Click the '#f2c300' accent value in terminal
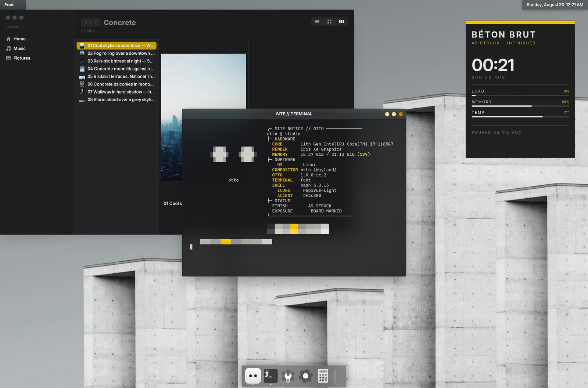 312,196
